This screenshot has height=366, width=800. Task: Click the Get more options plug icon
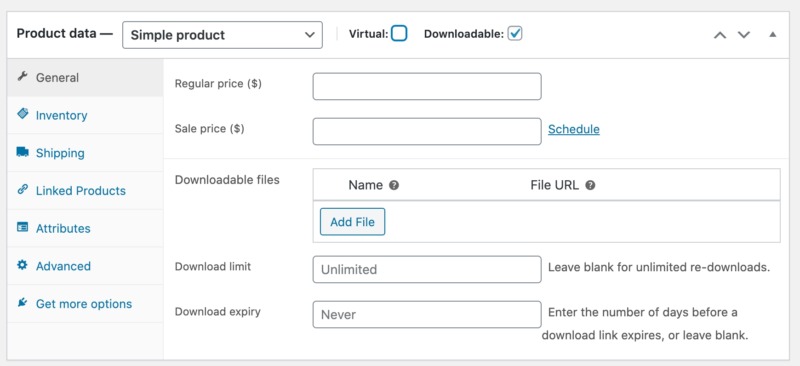pos(22,303)
